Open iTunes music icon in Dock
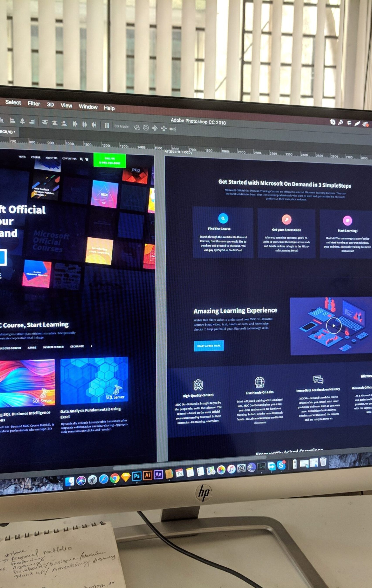The height and width of the screenshot is (588, 372). pyautogui.click(x=231, y=469)
